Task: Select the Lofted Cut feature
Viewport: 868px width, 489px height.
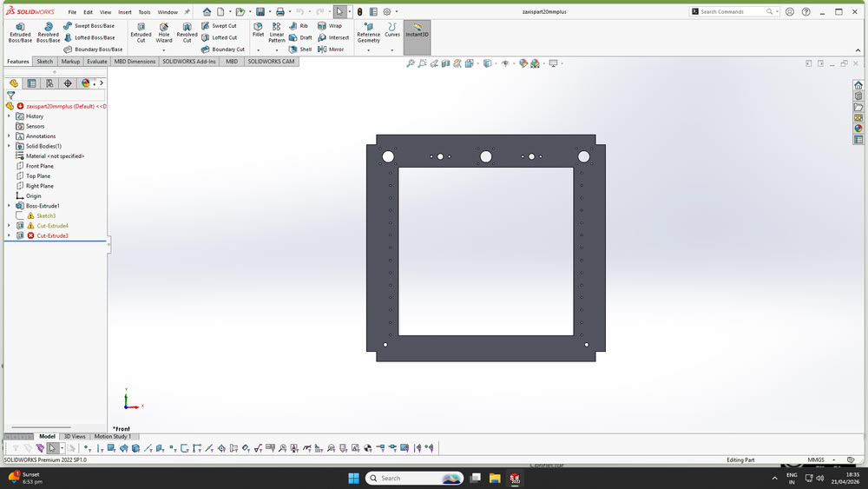Action: pos(219,37)
